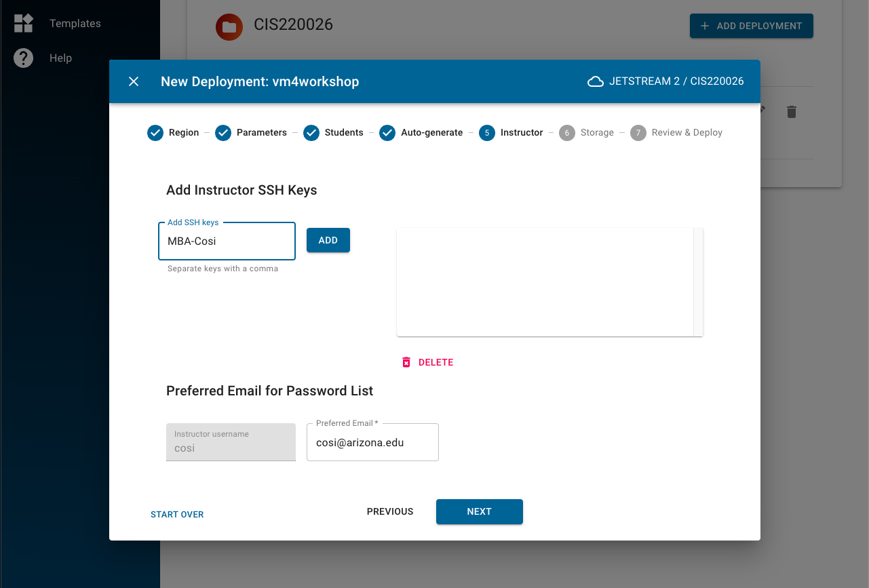Go to the Region step checkmark
The width and height of the screenshot is (869, 588).
[155, 133]
